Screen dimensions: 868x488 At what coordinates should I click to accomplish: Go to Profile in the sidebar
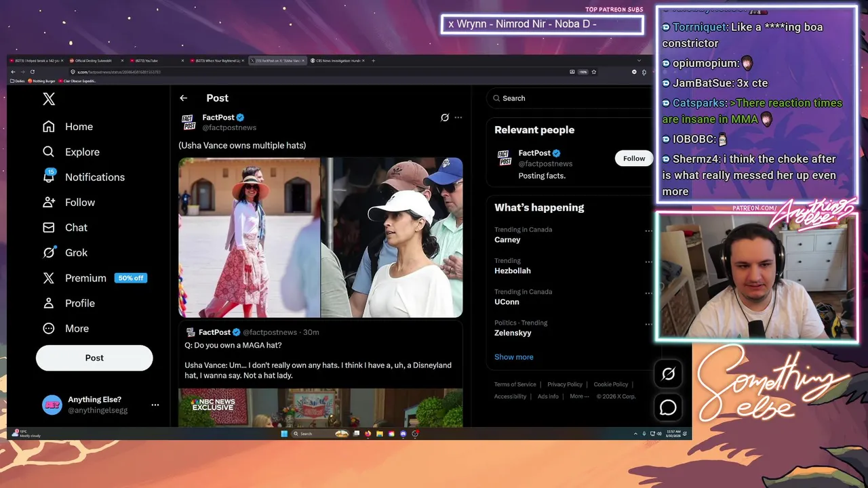click(68, 303)
